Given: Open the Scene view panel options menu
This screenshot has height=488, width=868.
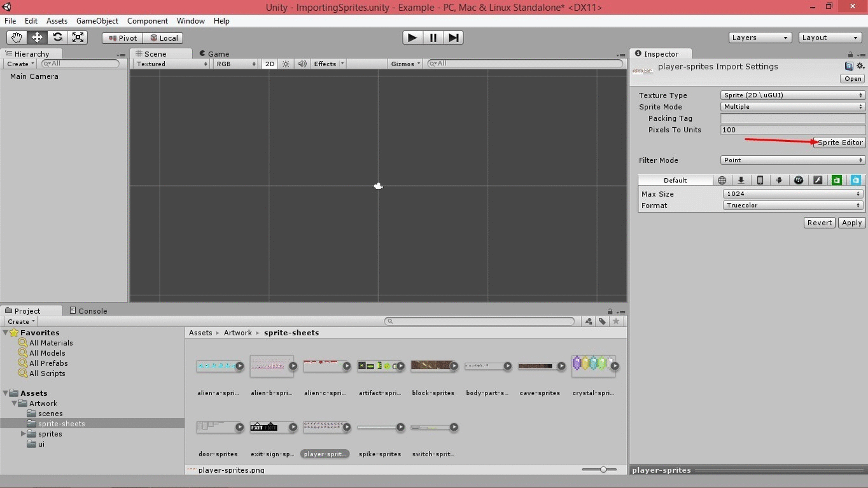Looking at the screenshot, I should pos(621,55).
